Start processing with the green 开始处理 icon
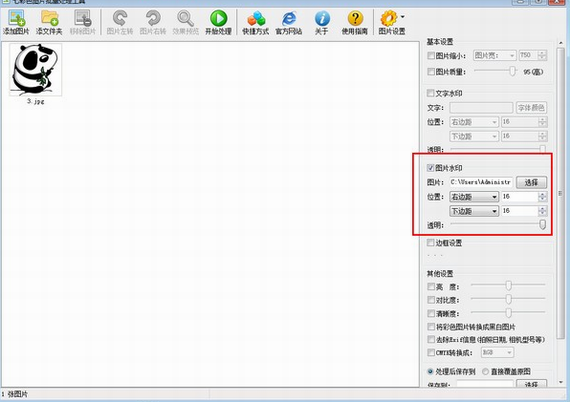The height and width of the screenshot is (402, 570). [218, 18]
